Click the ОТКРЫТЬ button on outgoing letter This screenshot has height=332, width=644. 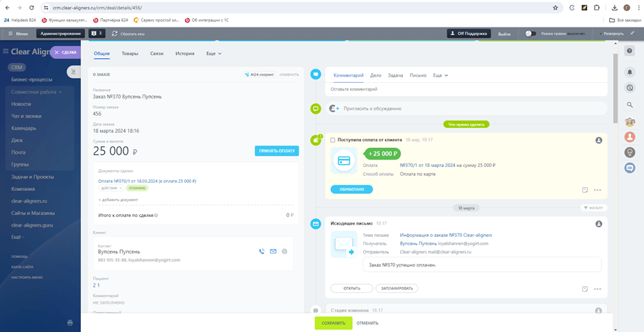tap(351, 288)
